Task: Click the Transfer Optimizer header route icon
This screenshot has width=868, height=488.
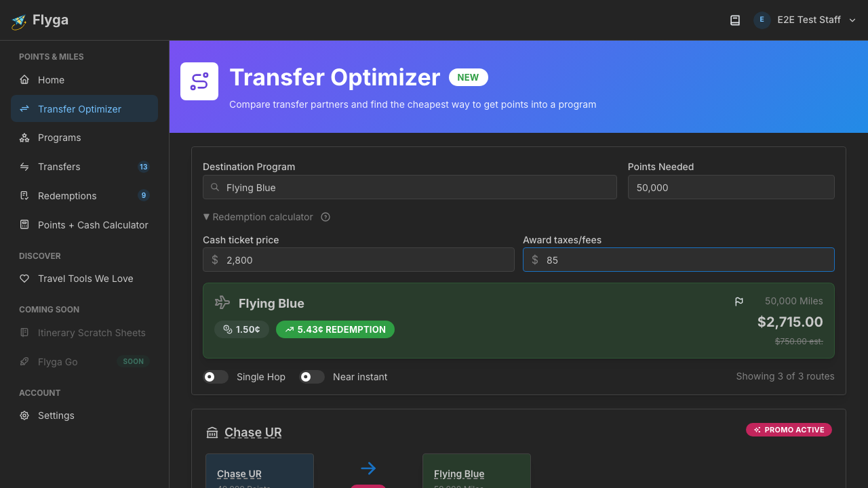Action: tap(199, 81)
